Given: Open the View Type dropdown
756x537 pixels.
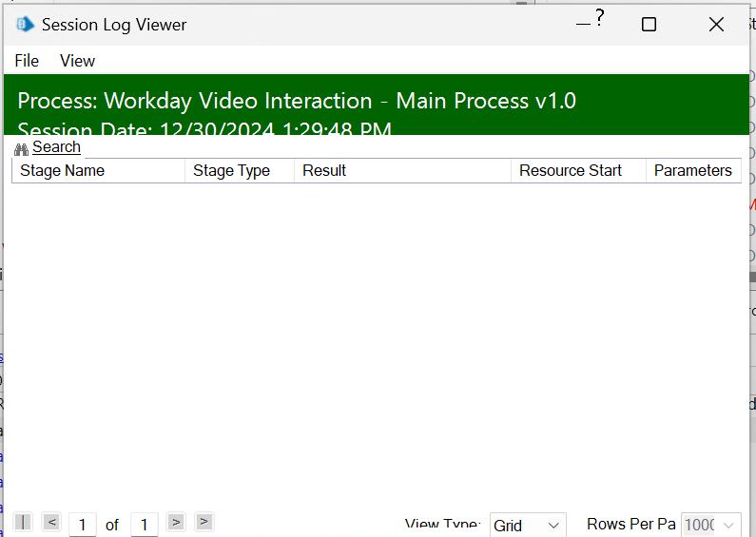Looking at the screenshot, I should [x=528, y=526].
